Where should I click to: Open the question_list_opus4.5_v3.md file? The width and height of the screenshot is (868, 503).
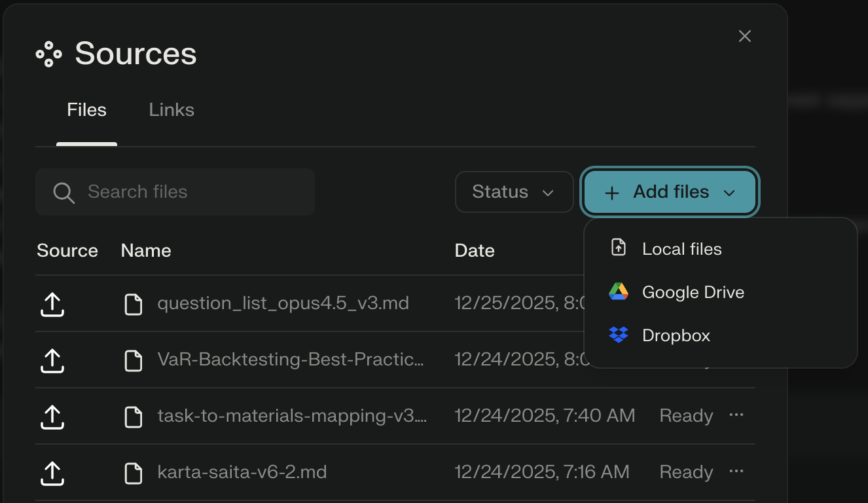click(x=283, y=304)
